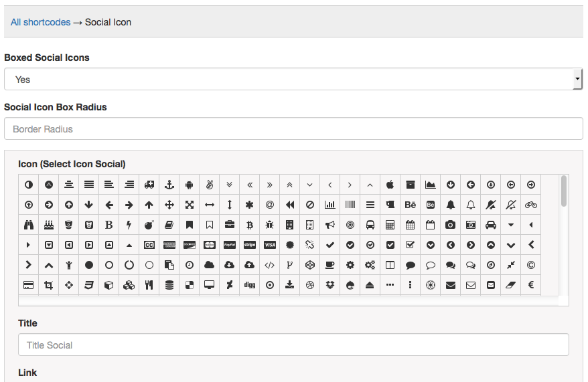Select the barcode icon
Screen dimensions: 588x382
pos(350,205)
